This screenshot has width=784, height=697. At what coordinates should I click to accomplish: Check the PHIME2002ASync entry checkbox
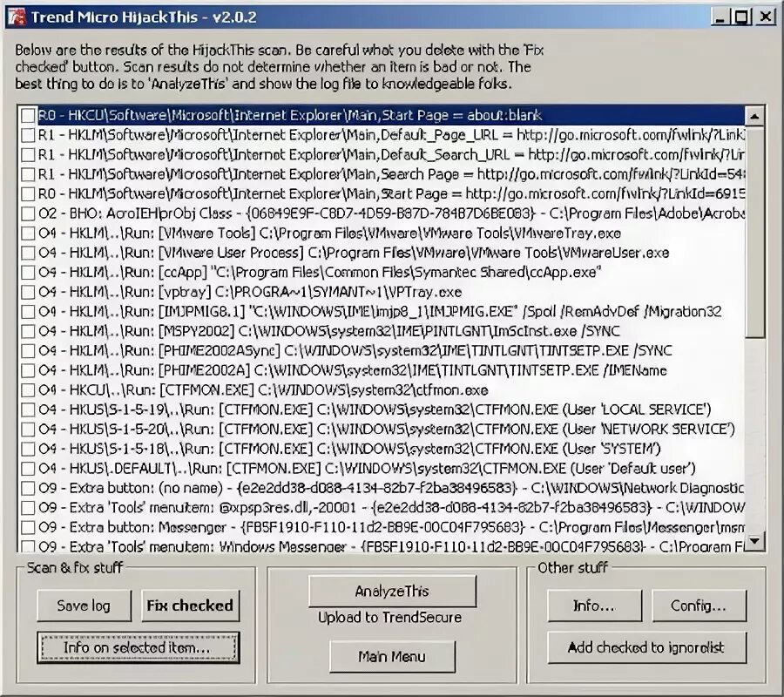point(28,351)
